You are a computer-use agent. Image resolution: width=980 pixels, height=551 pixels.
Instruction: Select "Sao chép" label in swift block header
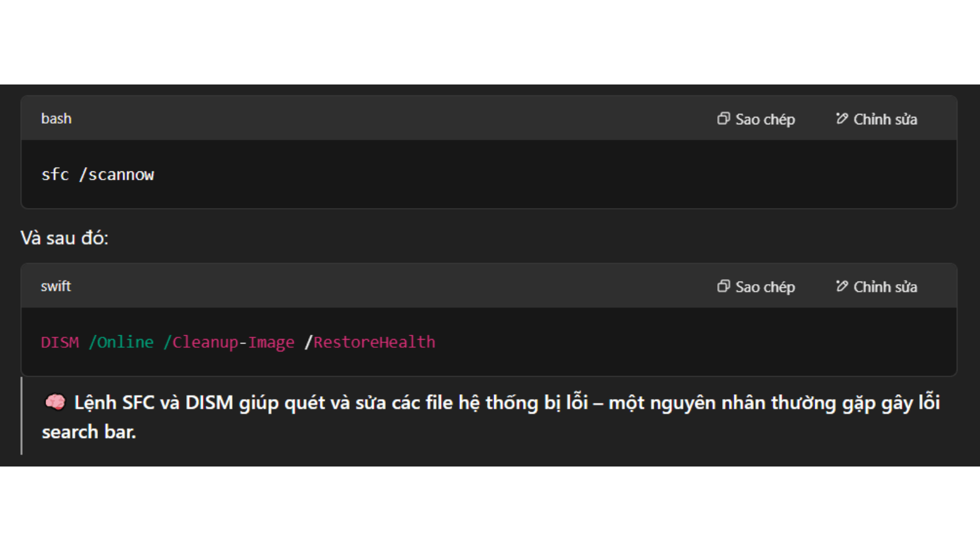pyautogui.click(x=765, y=287)
